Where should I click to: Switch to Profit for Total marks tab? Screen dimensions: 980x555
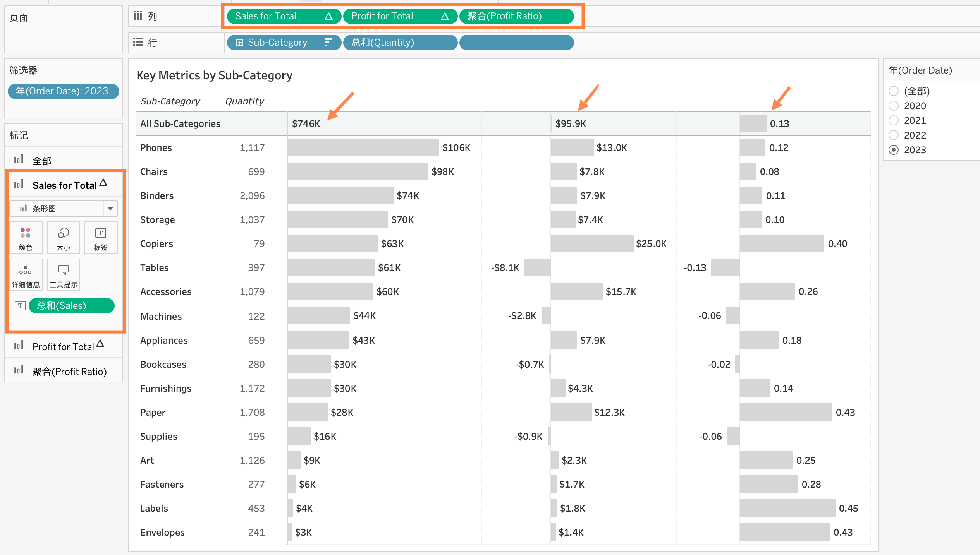[63, 346]
